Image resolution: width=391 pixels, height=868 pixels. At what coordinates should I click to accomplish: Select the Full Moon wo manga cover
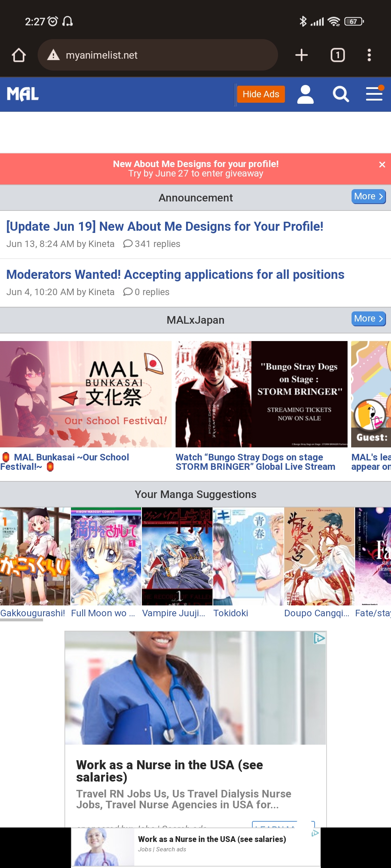106,556
